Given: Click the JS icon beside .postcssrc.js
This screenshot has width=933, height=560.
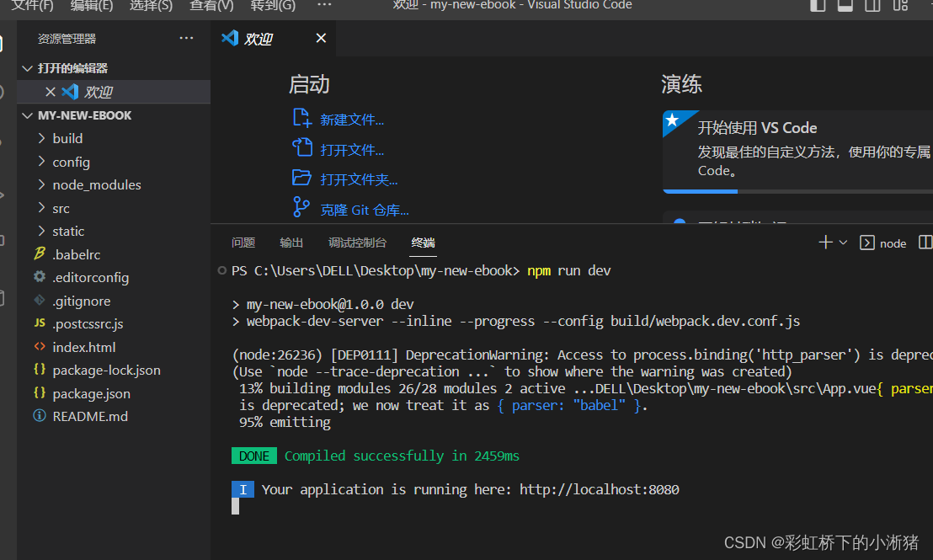Looking at the screenshot, I should pos(40,323).
